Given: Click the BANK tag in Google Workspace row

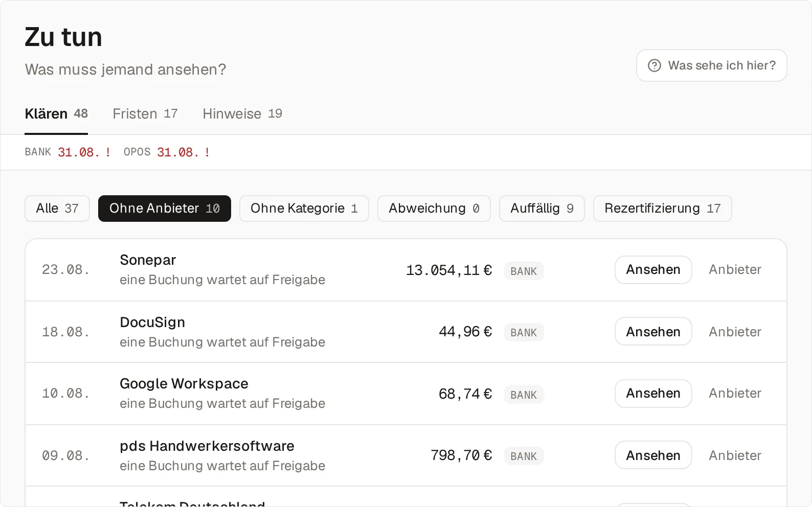Looking at the screenshot, I should pyautogui.click(x=524, y=395).
